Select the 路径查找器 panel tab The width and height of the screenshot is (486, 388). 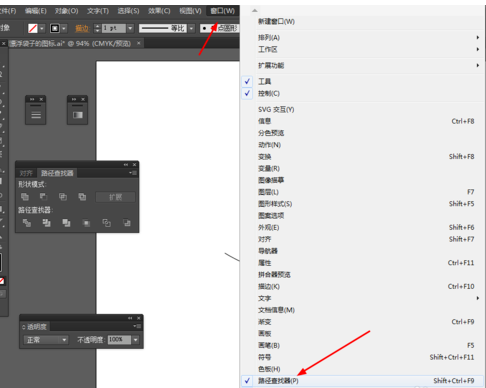[57, 173]
